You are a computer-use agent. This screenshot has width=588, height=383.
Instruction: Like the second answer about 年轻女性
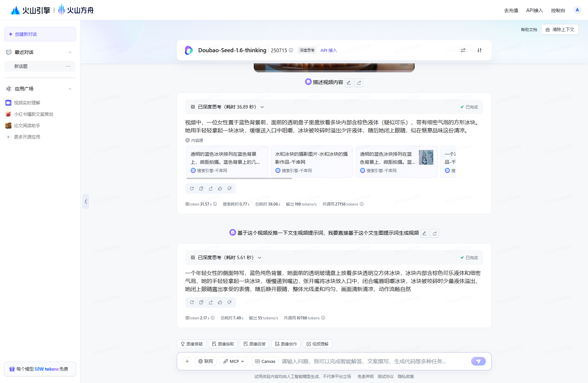[x=220, y=302]
